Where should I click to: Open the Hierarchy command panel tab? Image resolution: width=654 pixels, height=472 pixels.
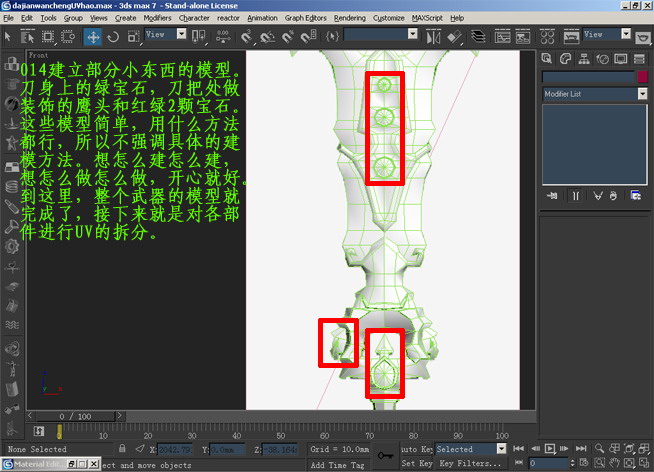[586, 57]
